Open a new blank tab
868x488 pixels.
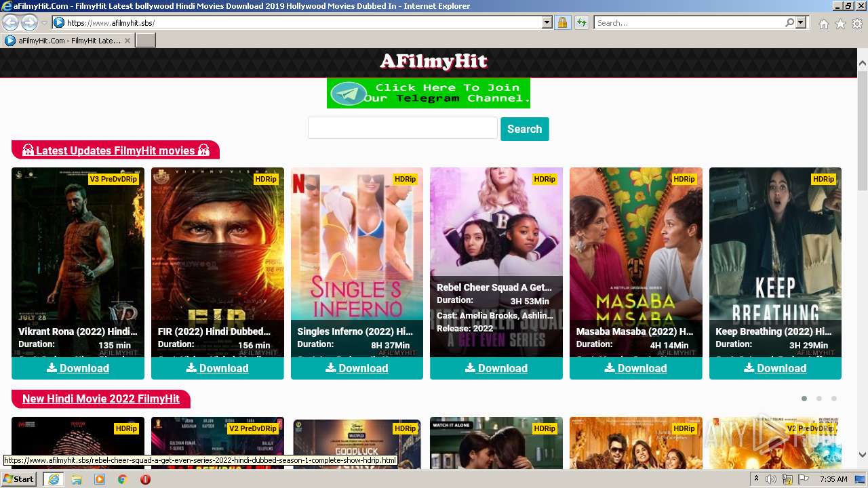click(x=146, y=41)
